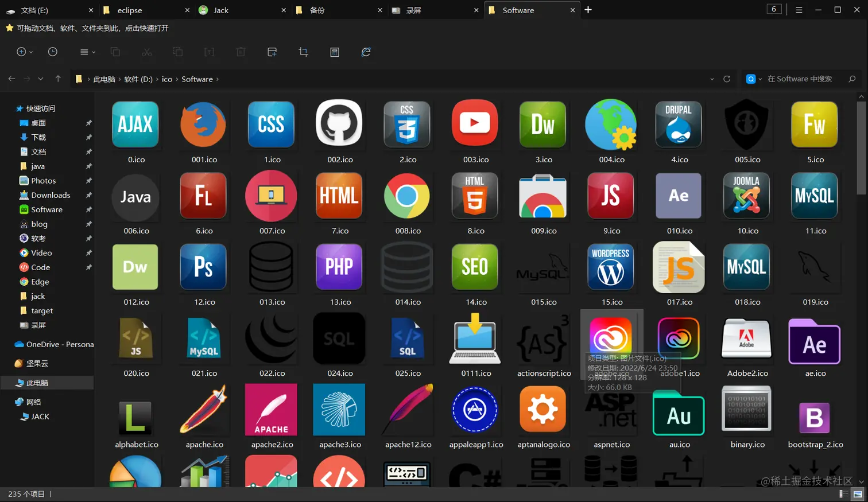Go back with the left arrow
868x502 pixels.
tap(11, 79)
